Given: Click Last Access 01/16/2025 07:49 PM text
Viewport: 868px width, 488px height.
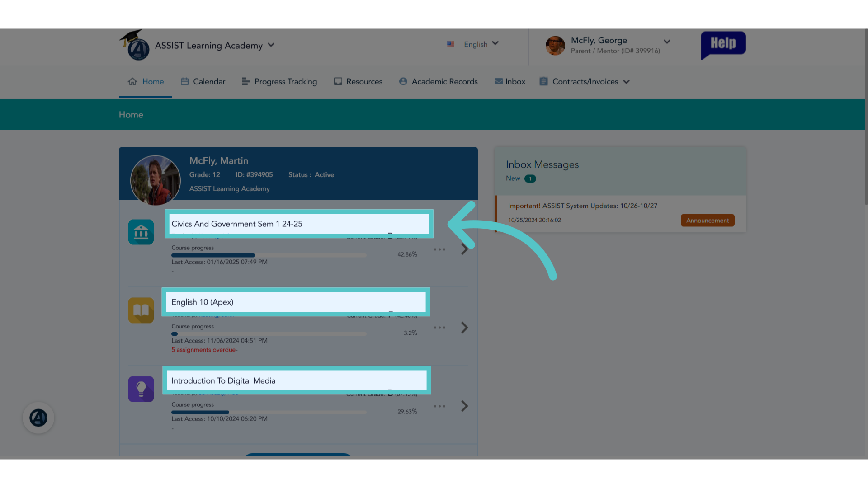Looking at the screenshot, I should [219, 262].
